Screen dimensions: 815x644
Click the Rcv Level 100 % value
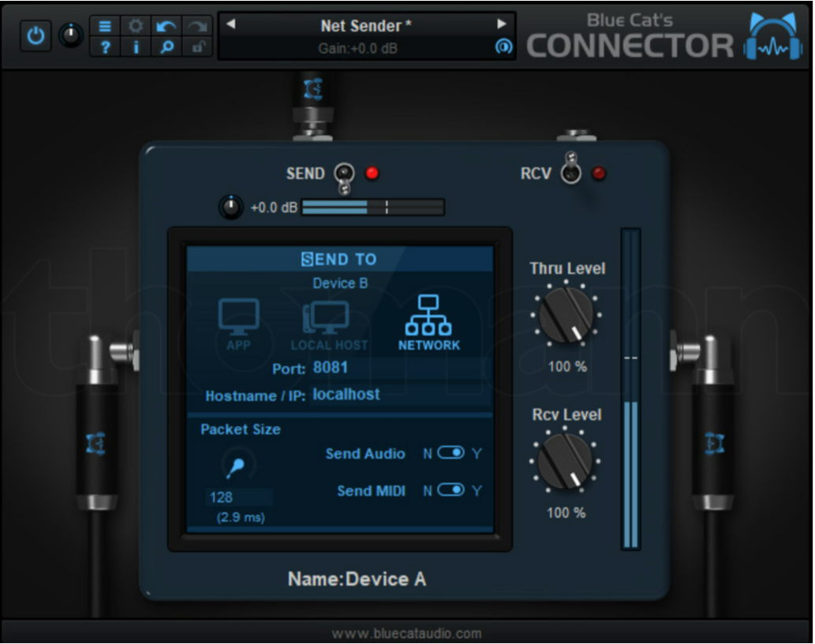click(566, 512)
